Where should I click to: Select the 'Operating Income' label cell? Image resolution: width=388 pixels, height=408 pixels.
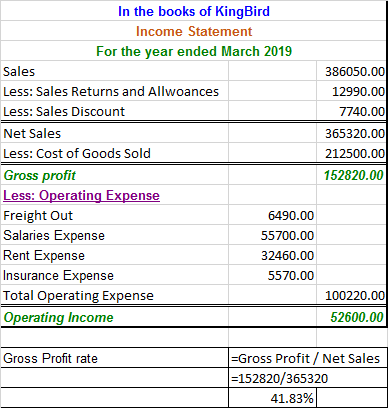115,317
